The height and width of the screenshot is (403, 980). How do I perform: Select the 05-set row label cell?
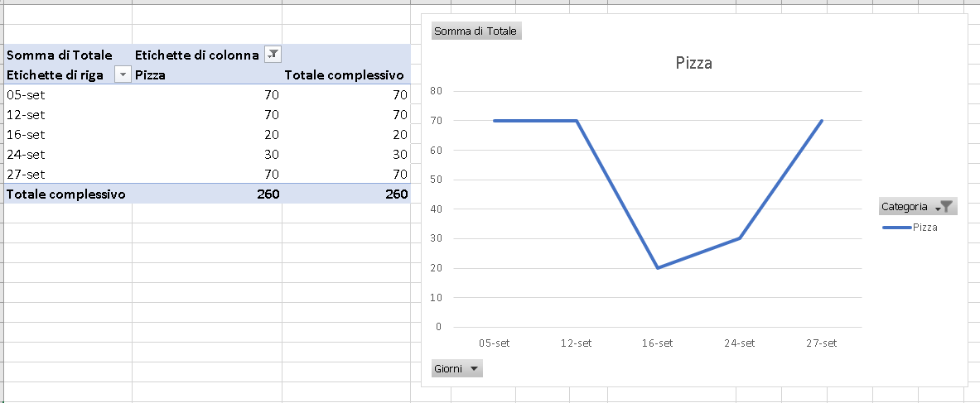click(x=68, y=95)
